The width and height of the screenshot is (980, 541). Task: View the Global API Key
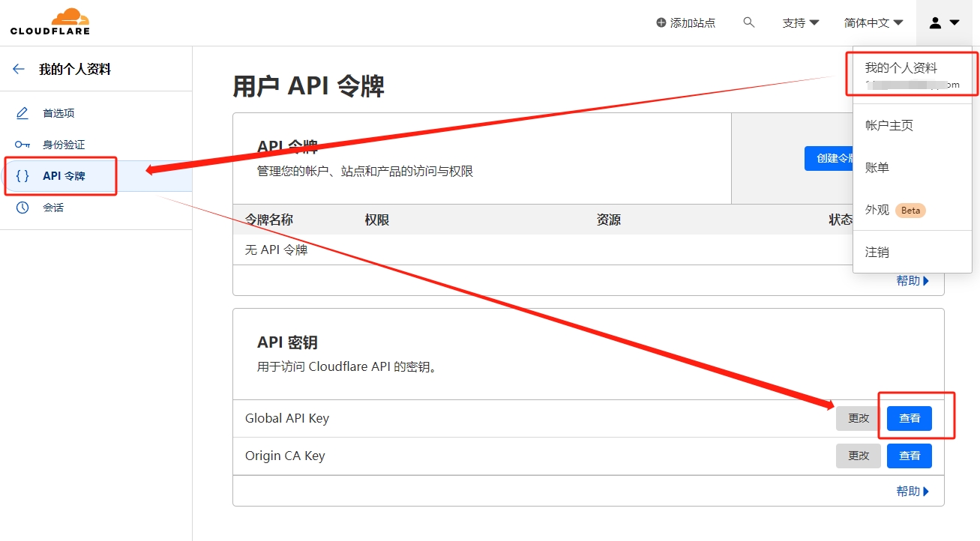coord(910,418)
